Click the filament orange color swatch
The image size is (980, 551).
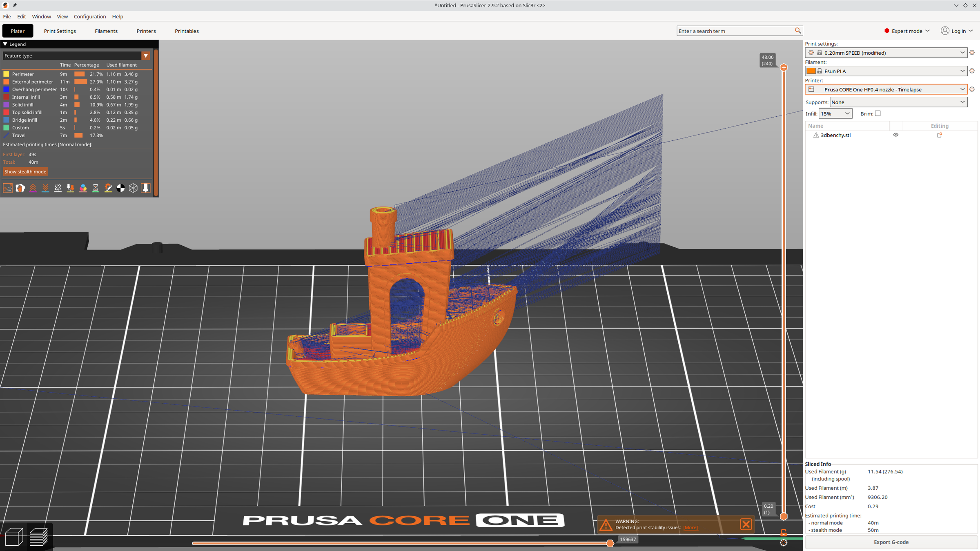(x=811, y=71)
